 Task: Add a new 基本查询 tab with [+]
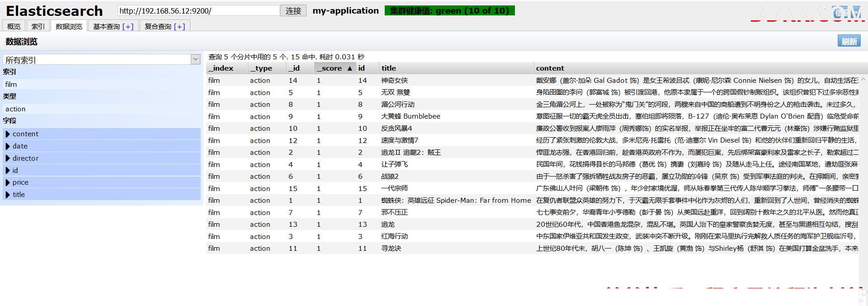pyautogui.click(x=128, y=26)
